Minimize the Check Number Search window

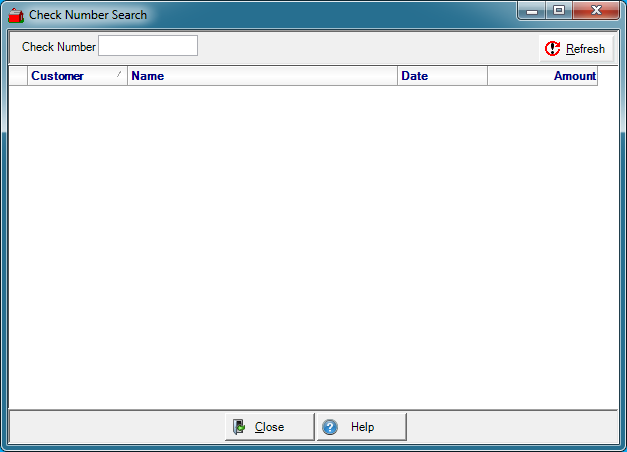pos(532,11)
